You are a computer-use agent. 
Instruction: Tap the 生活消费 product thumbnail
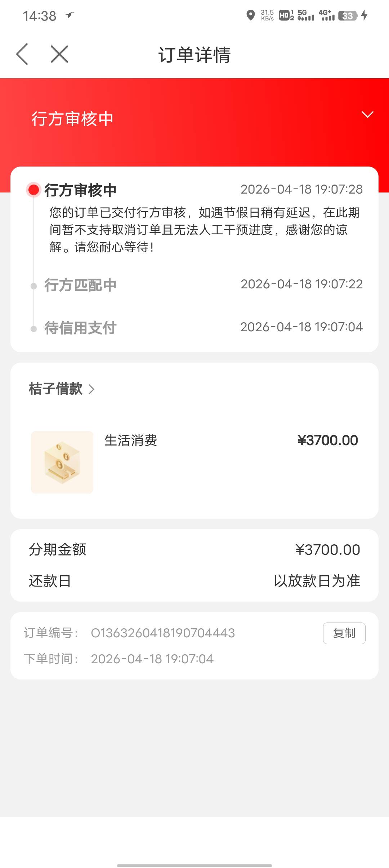[62, 462]
